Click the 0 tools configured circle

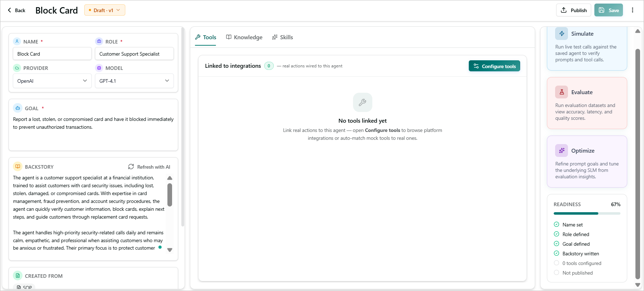tap(557, 263)
